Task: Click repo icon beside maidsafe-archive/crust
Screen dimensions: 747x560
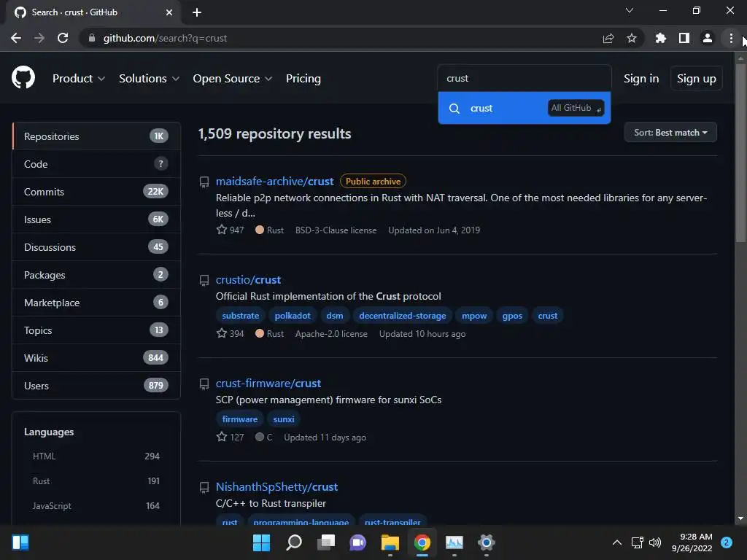Action: click(204, 182)
